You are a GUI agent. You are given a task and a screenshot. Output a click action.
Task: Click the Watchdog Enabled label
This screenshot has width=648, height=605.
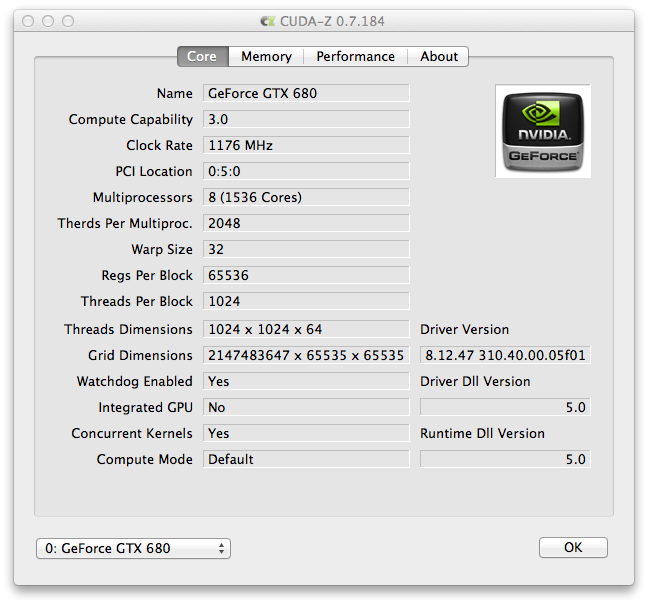(x=135, y=381)
